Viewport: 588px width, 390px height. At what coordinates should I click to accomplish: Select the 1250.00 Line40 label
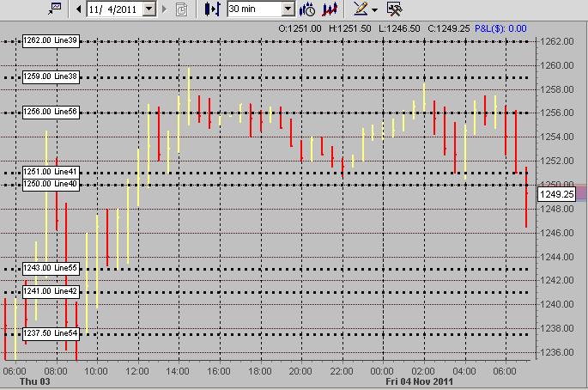coord(51,185)
